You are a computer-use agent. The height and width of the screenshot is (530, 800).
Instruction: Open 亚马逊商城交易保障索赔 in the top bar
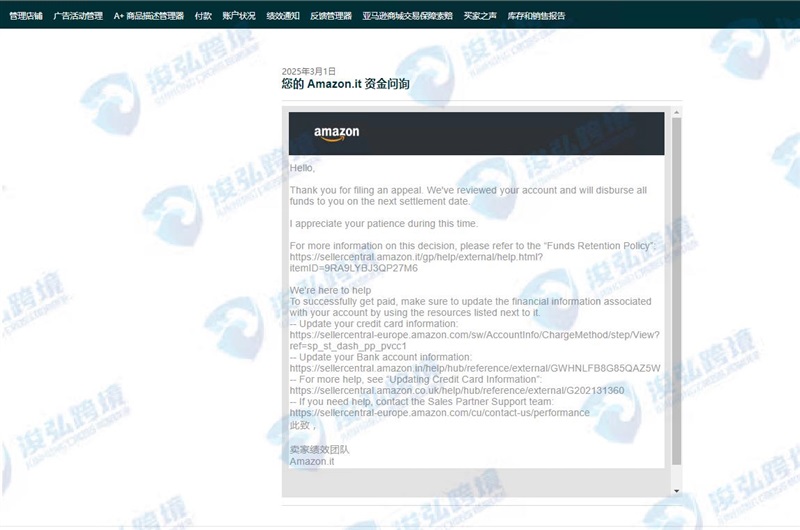tap(407, 16)
